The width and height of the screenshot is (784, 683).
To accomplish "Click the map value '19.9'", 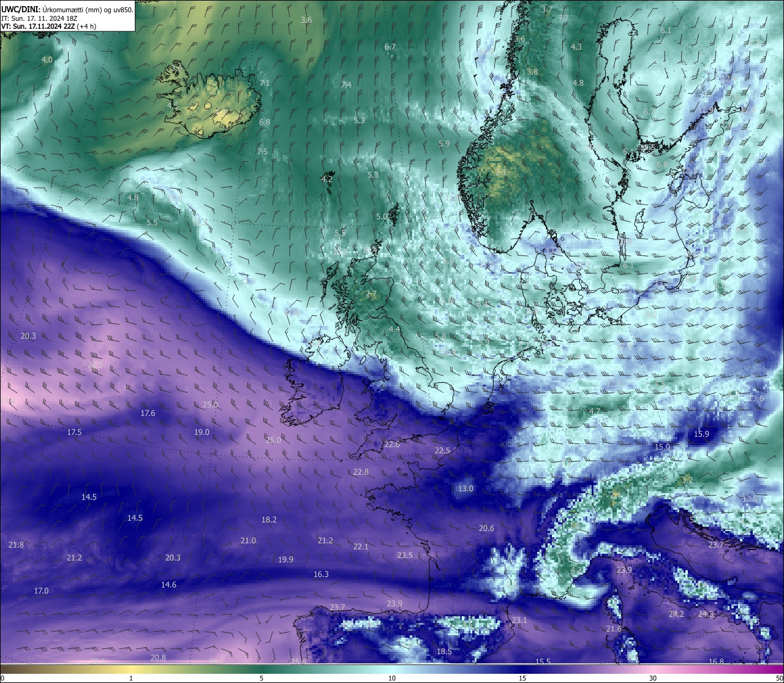I will pyautogui.click(x=285, y=559).
